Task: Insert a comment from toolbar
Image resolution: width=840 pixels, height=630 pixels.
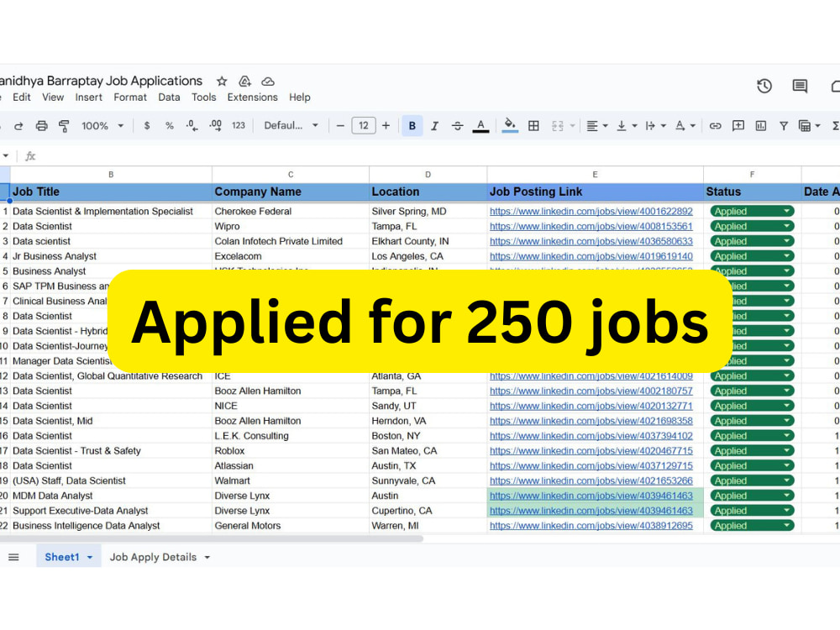Action: (x=738, y=126)
